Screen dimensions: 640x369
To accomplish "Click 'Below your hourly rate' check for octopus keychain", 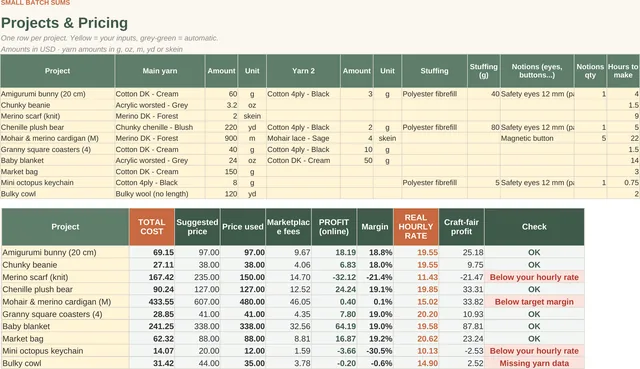I will tap(534, 351).
